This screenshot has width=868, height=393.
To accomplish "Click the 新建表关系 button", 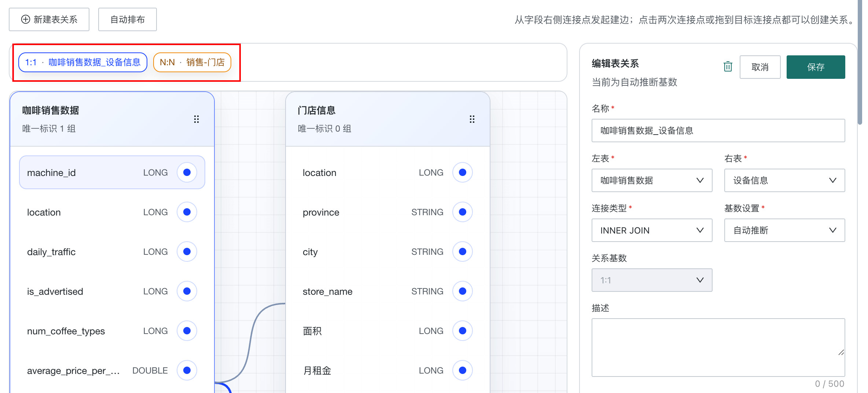I will point(49,19).
